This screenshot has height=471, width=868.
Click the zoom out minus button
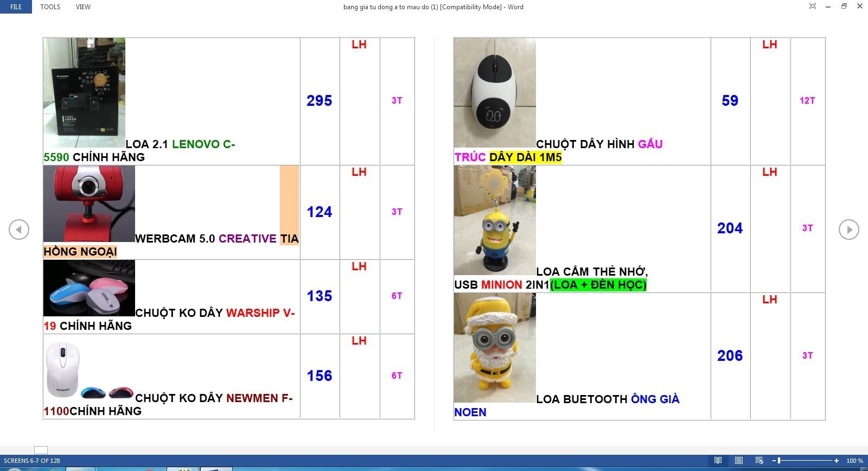click(774, 461)
